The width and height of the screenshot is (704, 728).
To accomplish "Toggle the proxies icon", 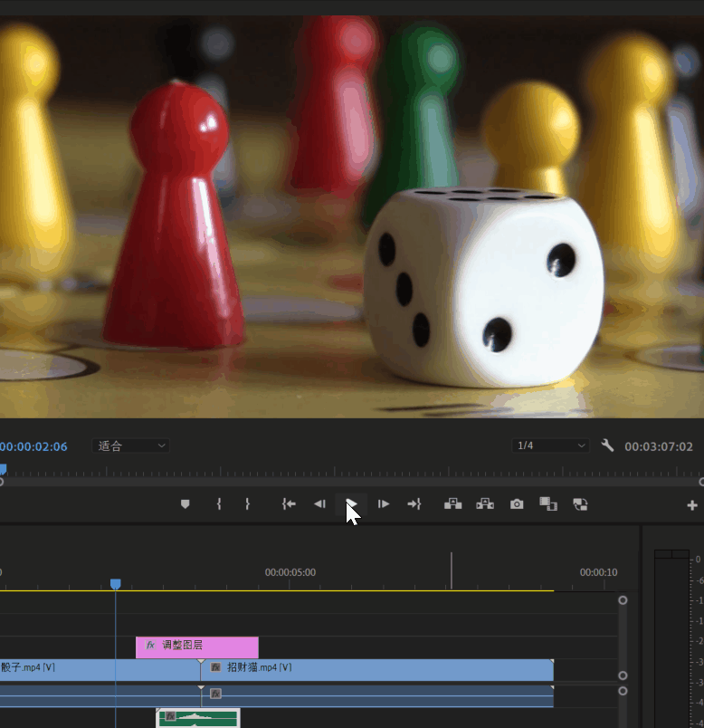I will click(580, 504).
